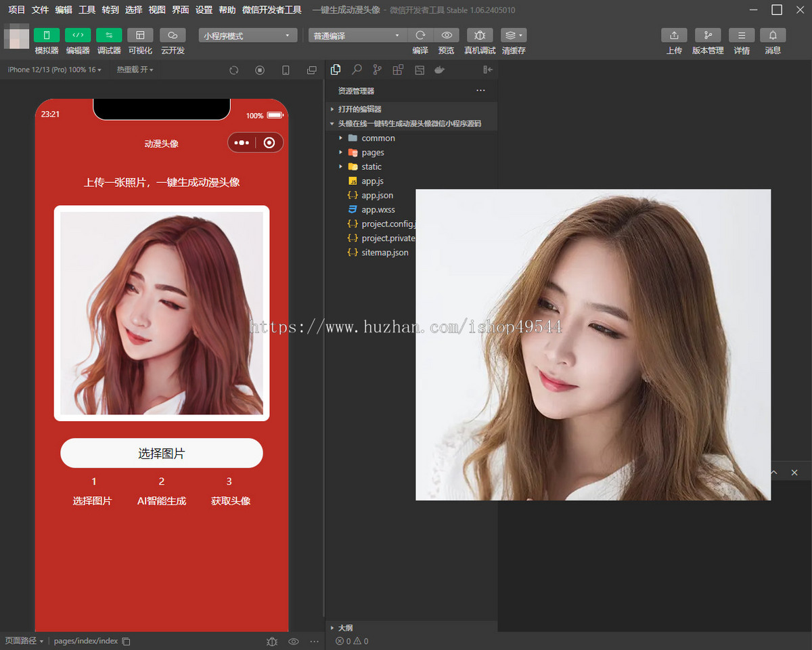Image resolution: width=812 pixels, height=650 pixels.
Task: Click the Docker whale icon in sidebar
Action: pyautogui.click(x=440, y=70)
